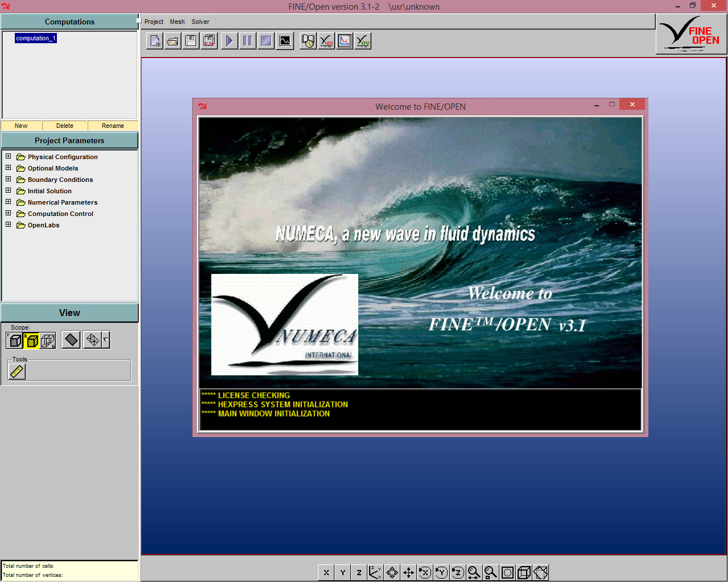Image resolution: width=728 pixels, height=582 pixels.
Task: Click the NUMECA International logo image
Action: click(284, 325)
